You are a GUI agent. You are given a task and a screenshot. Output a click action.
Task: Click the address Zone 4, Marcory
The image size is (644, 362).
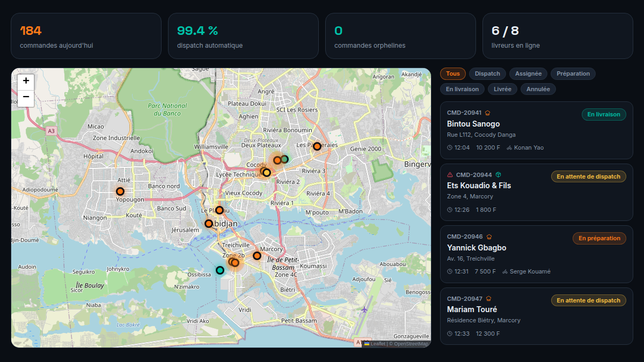(x=470, y=196)
